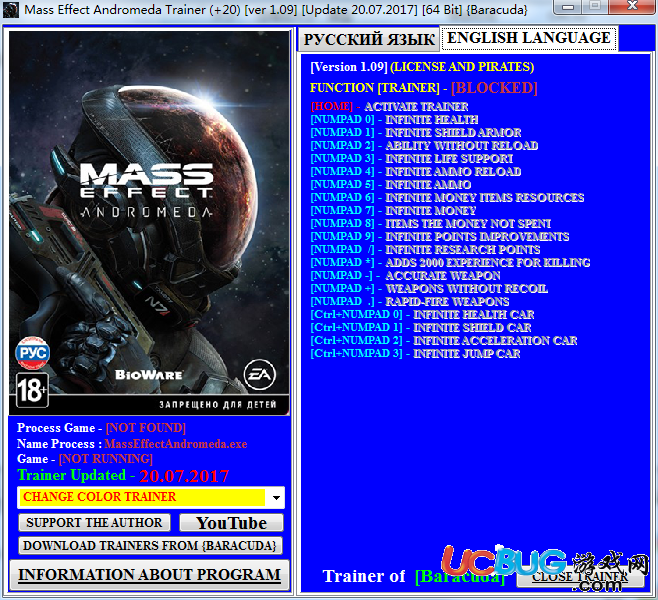The width and height of the screenshot is (658, 600).
Task: Click [NUMPAD /] - INFINITE RESEARCH POINTS
Action: click(425, 250)
